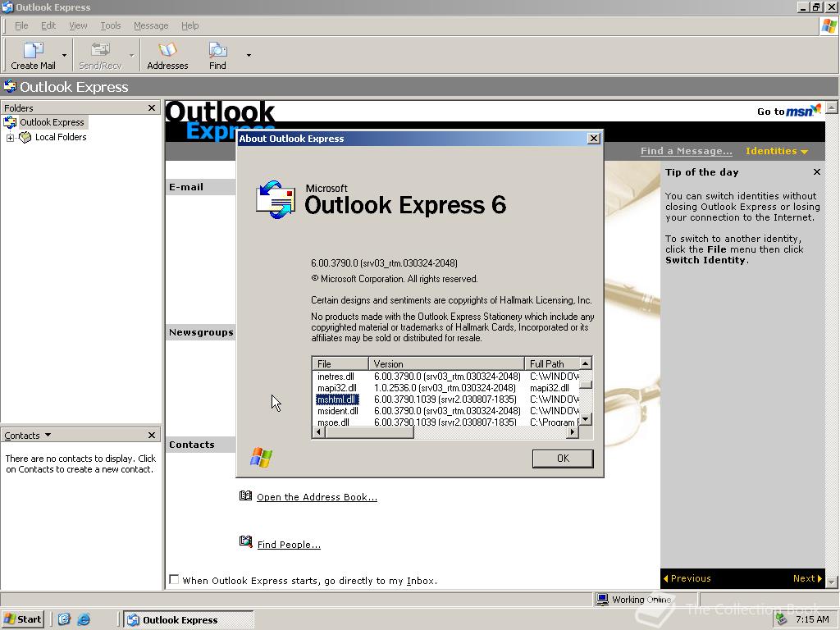Click the Find People icon
The height and width of the screenshot is (630, 840).
coord(245,541)
